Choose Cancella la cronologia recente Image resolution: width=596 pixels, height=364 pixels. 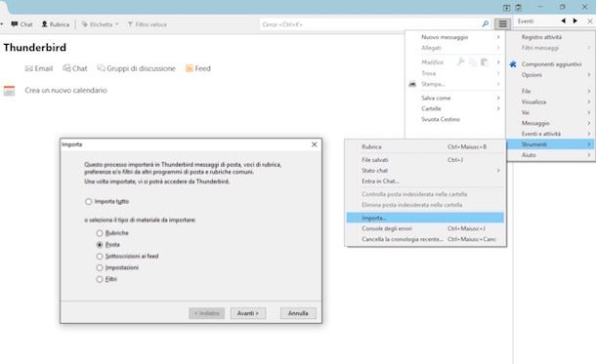pos(425,239)
